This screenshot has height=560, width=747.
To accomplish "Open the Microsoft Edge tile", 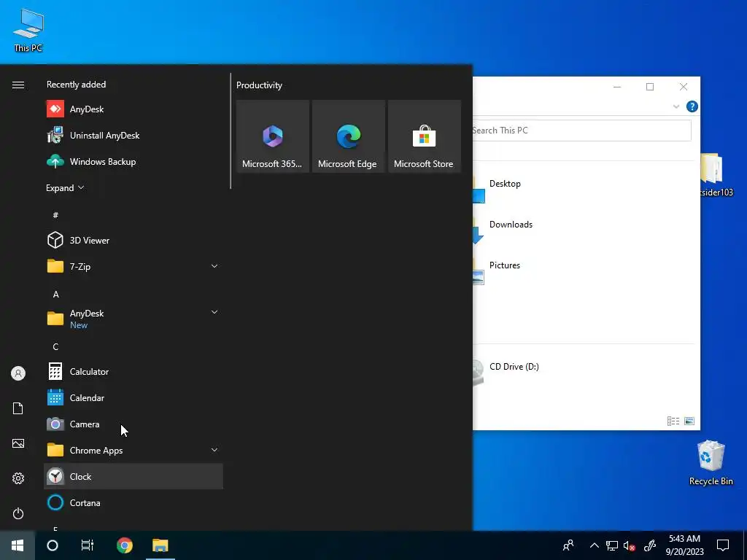I will (x=348, y=136).
